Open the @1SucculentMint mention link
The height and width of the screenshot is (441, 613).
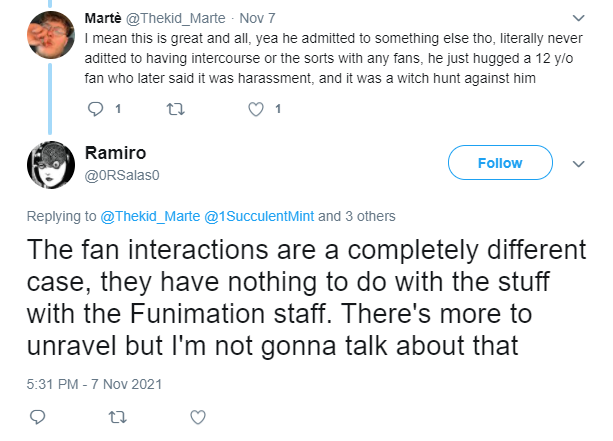click(259, 216)
